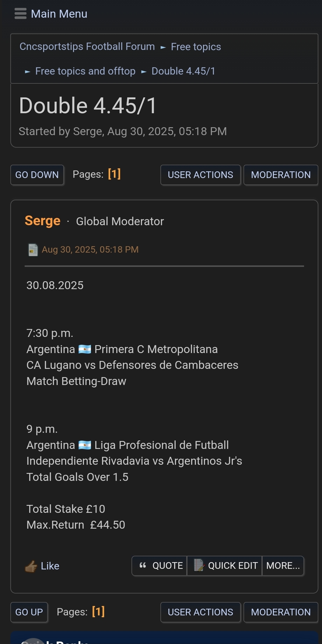Click the quotation marks Quote icon
Image resolution: width=322 pixels, height=644 pixels.
143,565
